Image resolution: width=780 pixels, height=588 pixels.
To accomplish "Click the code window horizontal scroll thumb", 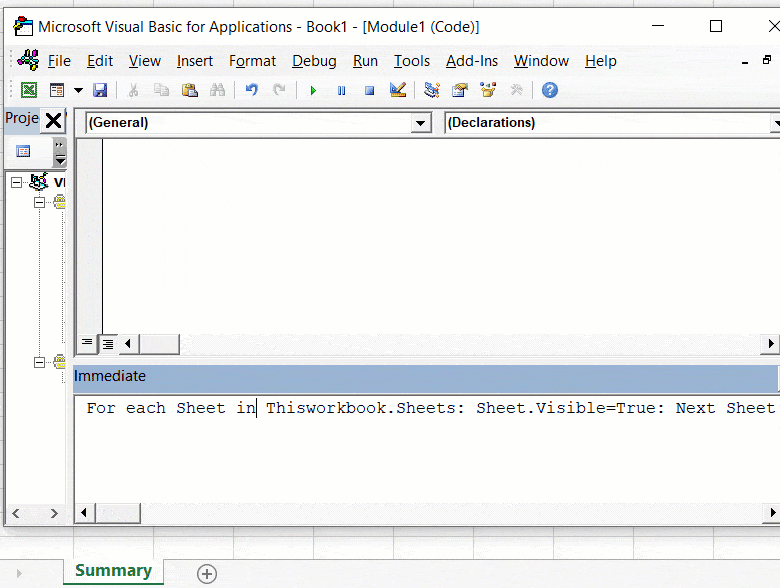I will (159, 344).
